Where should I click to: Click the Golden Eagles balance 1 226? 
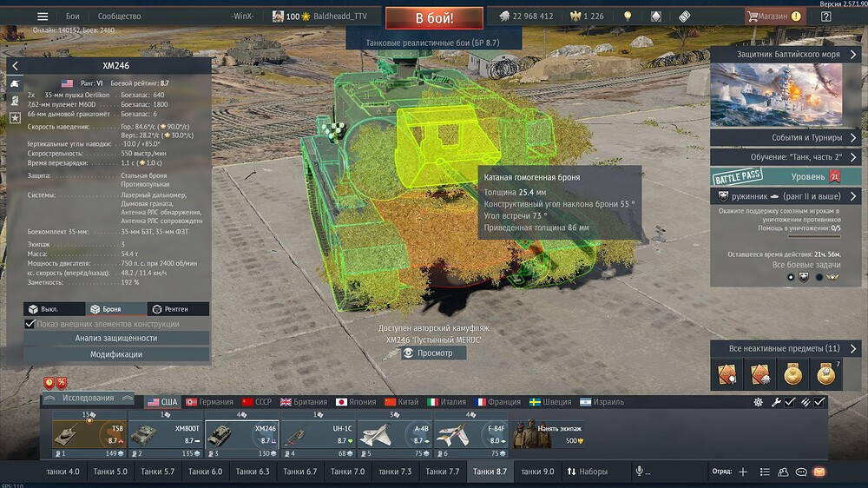[x=588, y=16]
